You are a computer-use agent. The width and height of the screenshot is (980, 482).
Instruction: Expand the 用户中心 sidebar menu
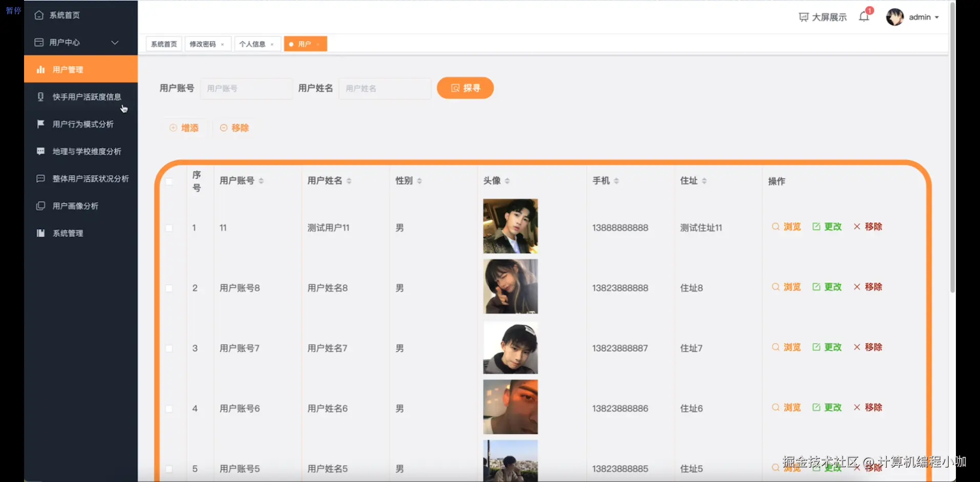(x=80, y=43)
